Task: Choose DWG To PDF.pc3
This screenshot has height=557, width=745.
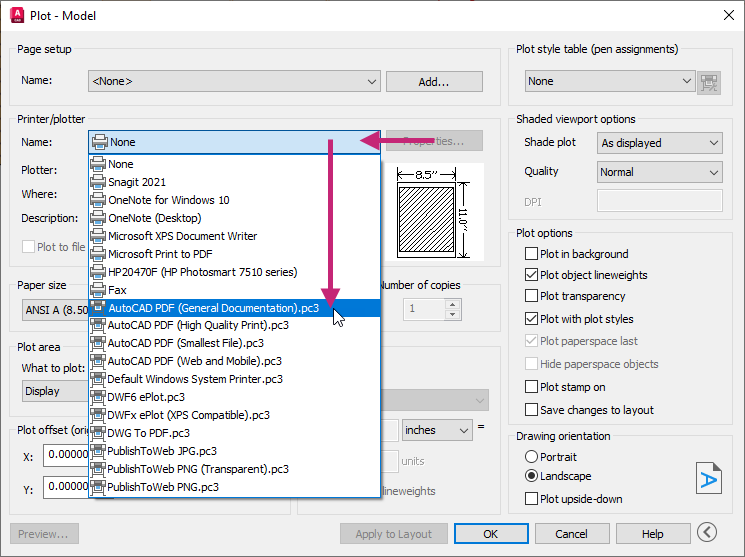Action: coord(235,433)
